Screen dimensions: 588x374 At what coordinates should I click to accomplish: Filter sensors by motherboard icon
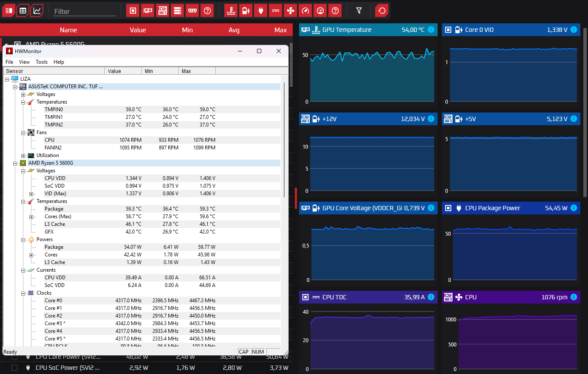tap(163, 11)
